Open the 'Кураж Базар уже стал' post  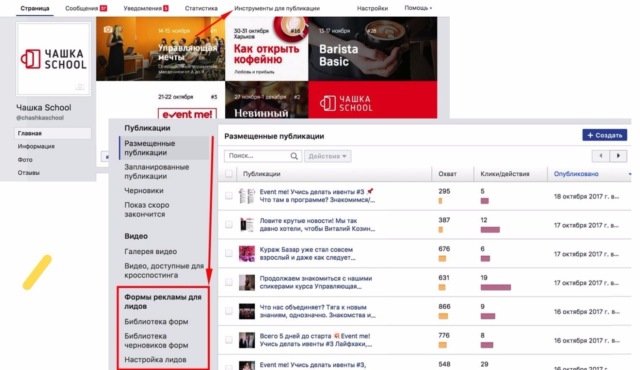point(307,253)
